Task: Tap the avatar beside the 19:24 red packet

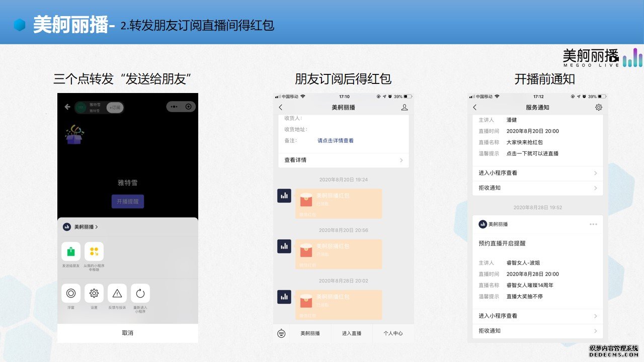Action: pos(284,196)
